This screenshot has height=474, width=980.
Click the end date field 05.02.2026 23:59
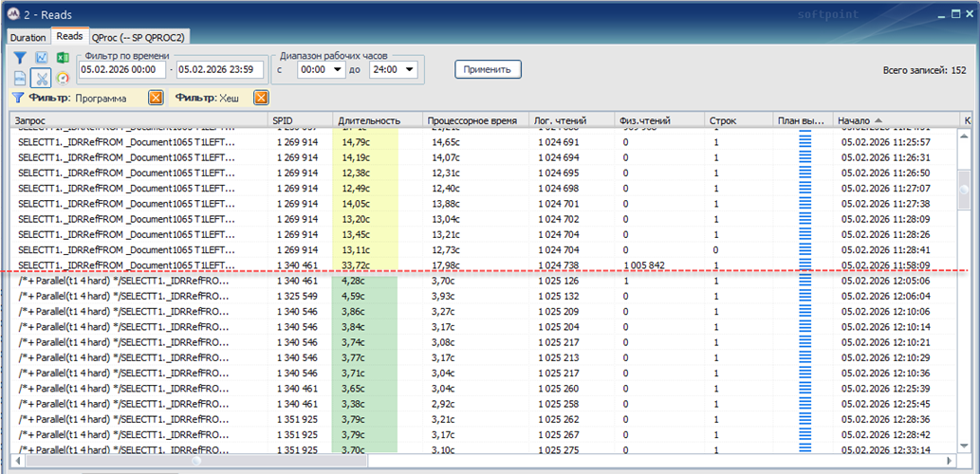click(x=219, y=69)
